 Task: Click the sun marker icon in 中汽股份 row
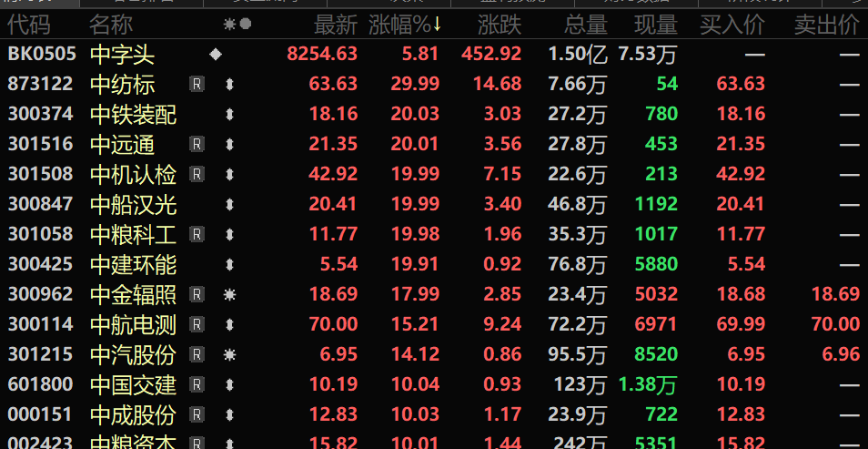(x=229, y=353)
